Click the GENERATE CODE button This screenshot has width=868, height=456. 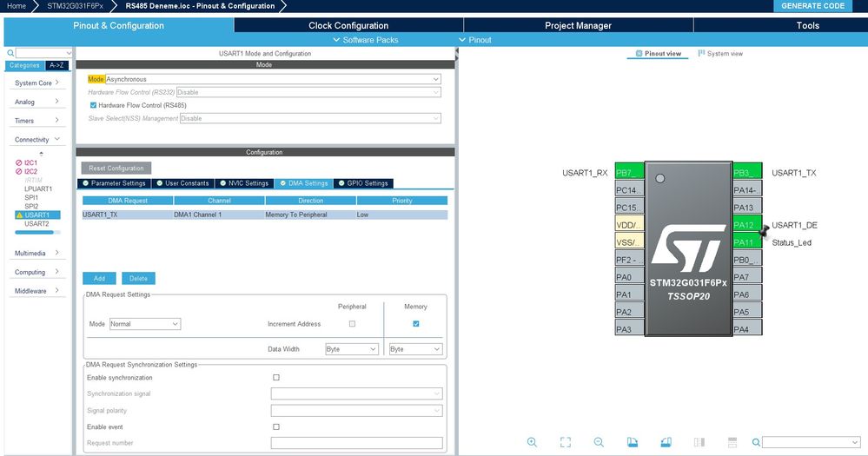tap(812, 6)
